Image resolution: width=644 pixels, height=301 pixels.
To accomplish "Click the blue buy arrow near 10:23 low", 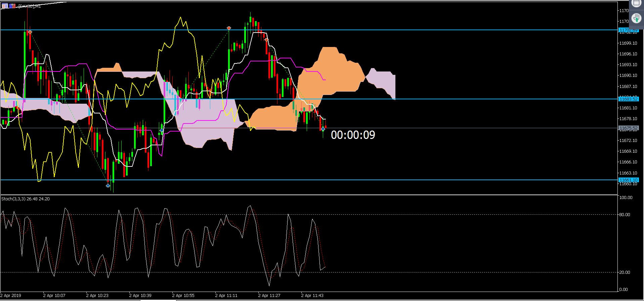I will (x=108, y=185).
